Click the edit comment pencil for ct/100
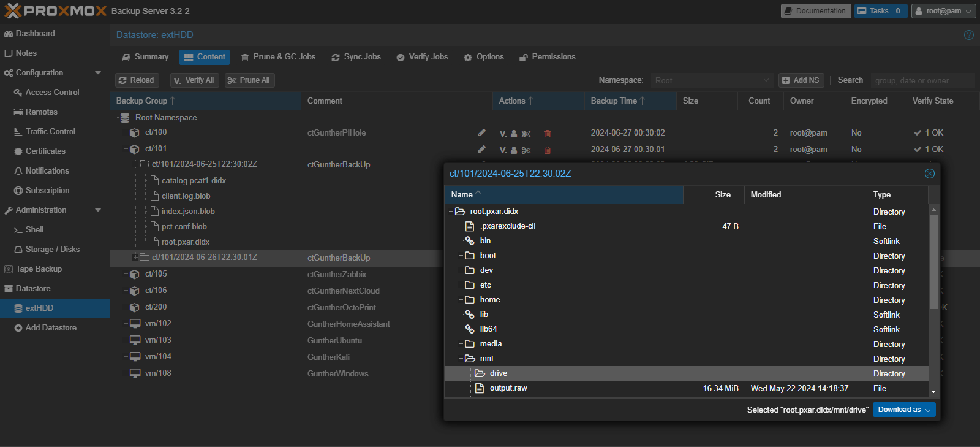980x447 pixels. [x=482, y=133]
